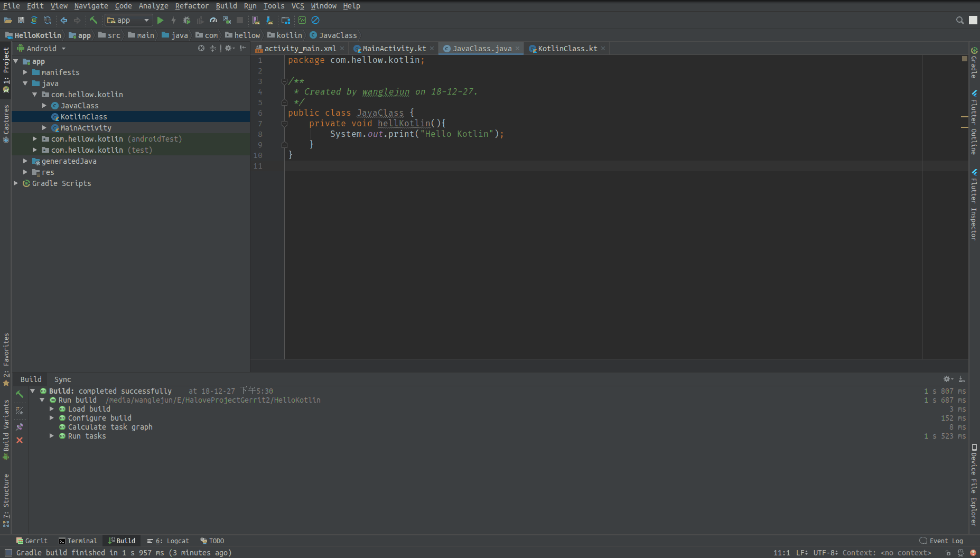Toggle the read-only lock icon in status bar
This screenshot has width=980, height=558.
pyautogui.click(x=948, y=553)
